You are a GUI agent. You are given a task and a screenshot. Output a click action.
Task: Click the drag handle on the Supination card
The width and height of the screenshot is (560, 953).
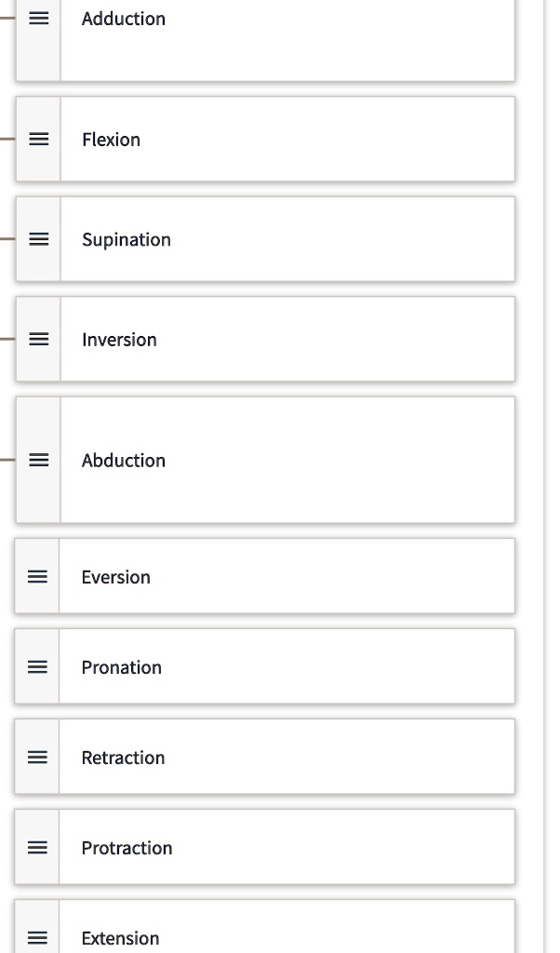click(38, 239)
